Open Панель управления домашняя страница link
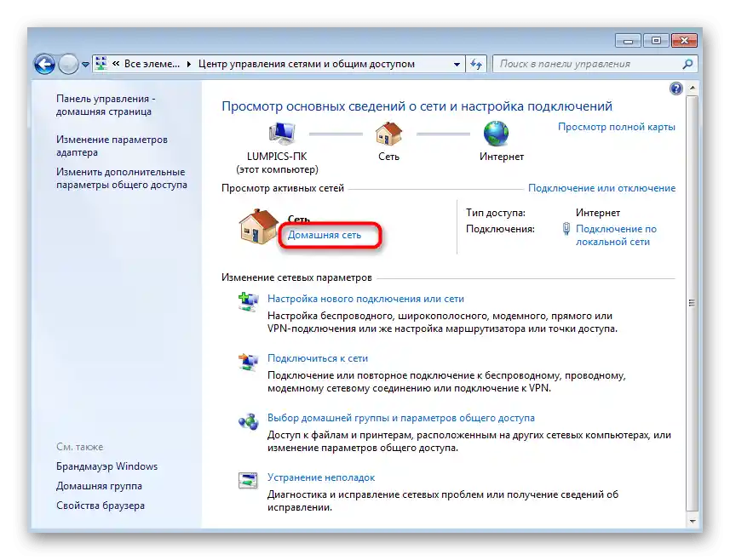This screenshot has height=560, width=730. click(106, 106)
